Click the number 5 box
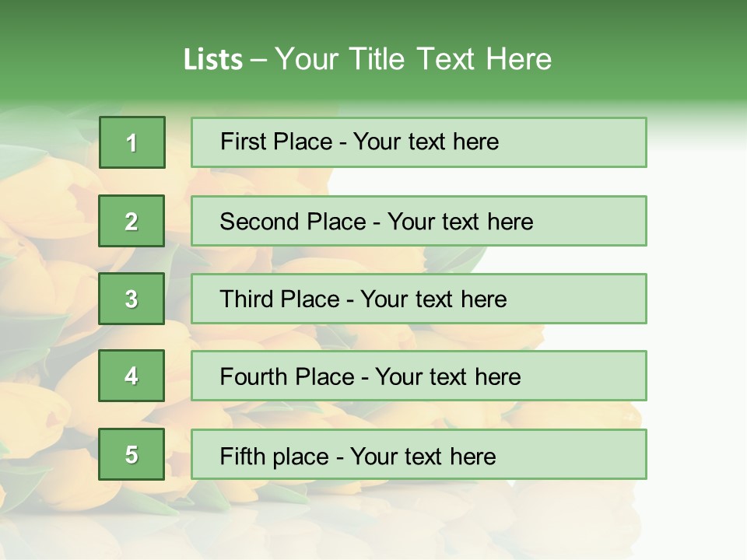Viewport: 747px width, 560px height. coord(132,454)
